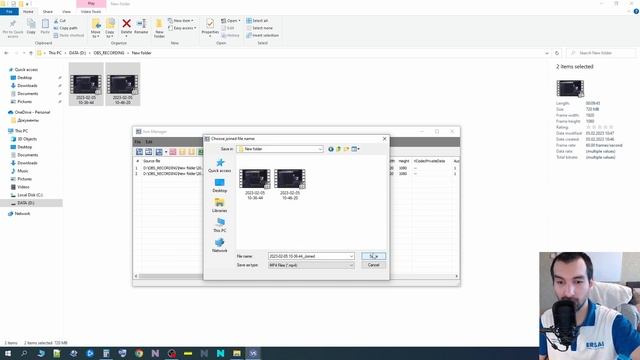Click second toolbar icon in Join Manager
Viewport: 640px width, 360px height.
pos(149,152)
